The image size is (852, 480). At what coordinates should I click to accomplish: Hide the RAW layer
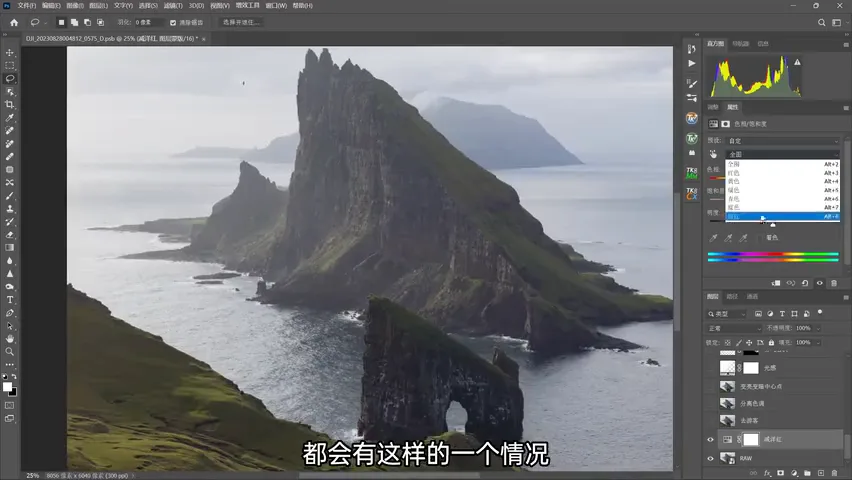710,458
